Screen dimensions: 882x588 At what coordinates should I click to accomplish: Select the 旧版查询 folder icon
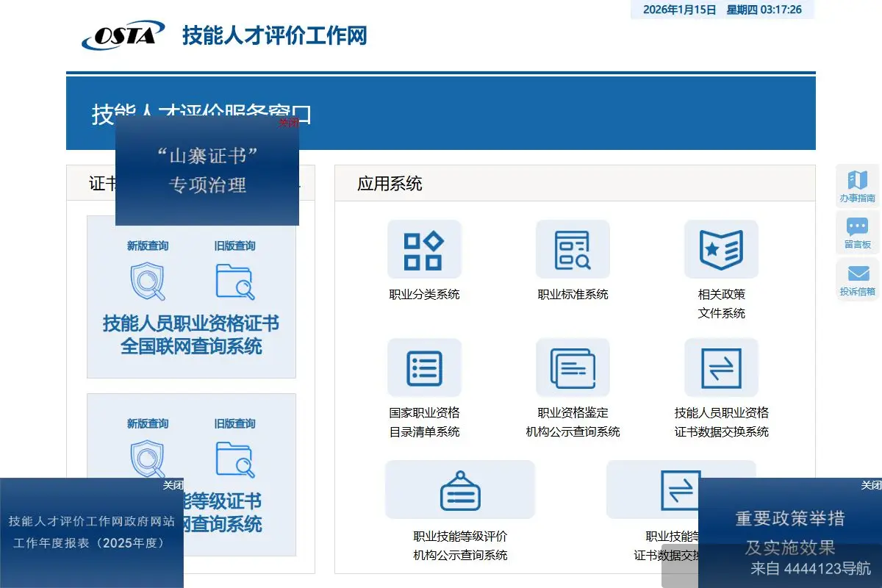tap(234, 279)
